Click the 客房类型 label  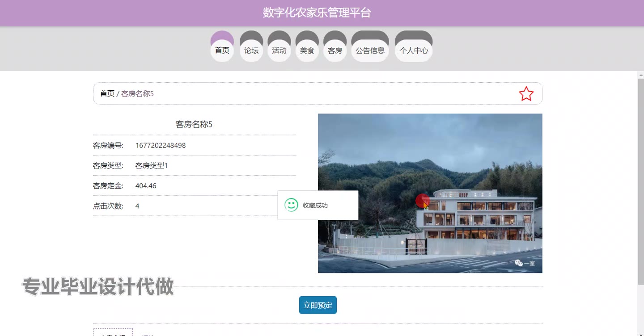(x=108, y=166)
